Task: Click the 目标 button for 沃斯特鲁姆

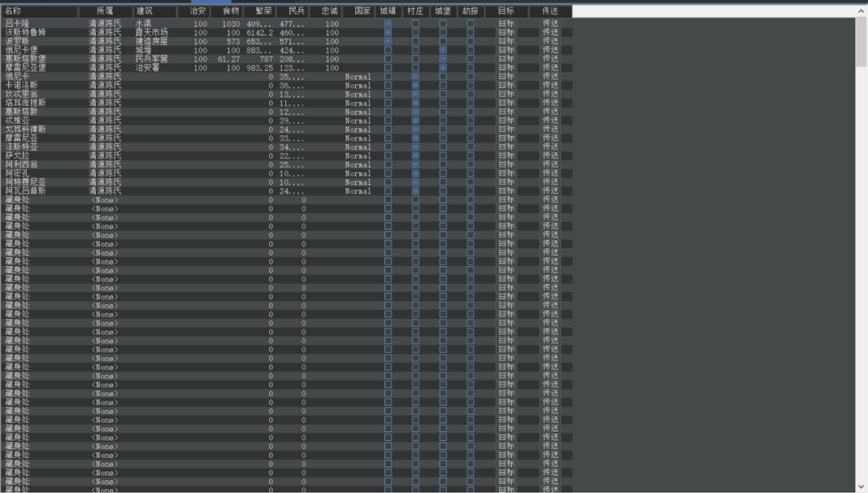Action: [x=506, y=33]
